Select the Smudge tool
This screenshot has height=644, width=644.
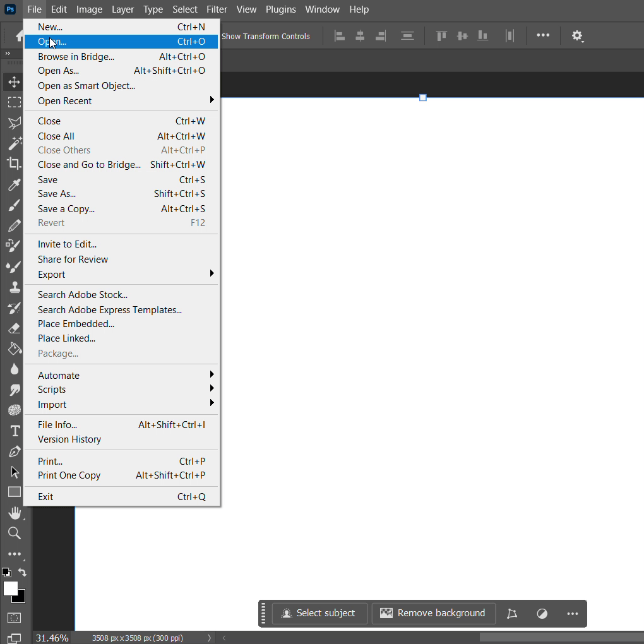[14, 390]
